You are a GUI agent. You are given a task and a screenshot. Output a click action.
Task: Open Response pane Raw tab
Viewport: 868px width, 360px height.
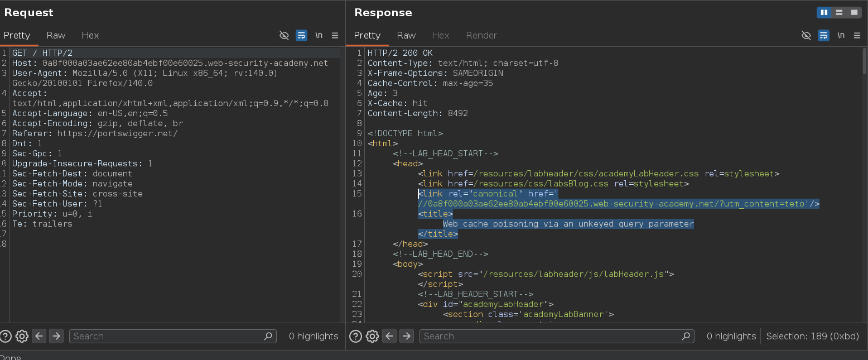coord(406,35)
